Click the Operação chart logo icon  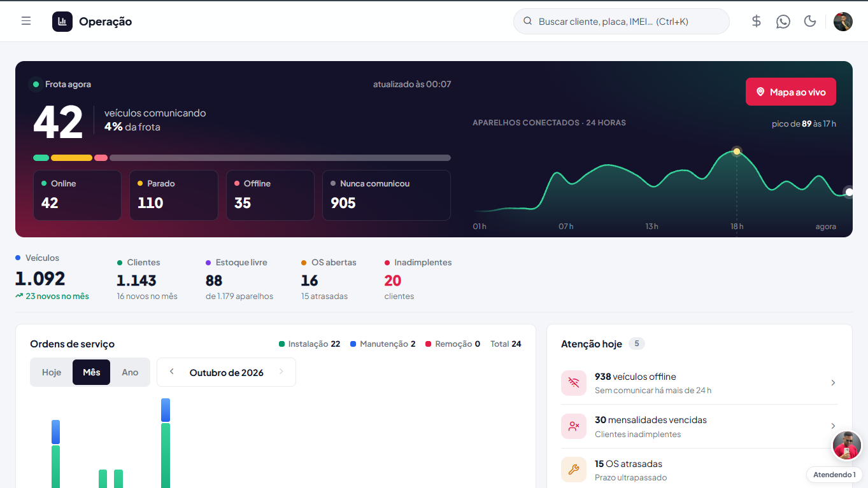pyautogui.click(x=62, y=22)
